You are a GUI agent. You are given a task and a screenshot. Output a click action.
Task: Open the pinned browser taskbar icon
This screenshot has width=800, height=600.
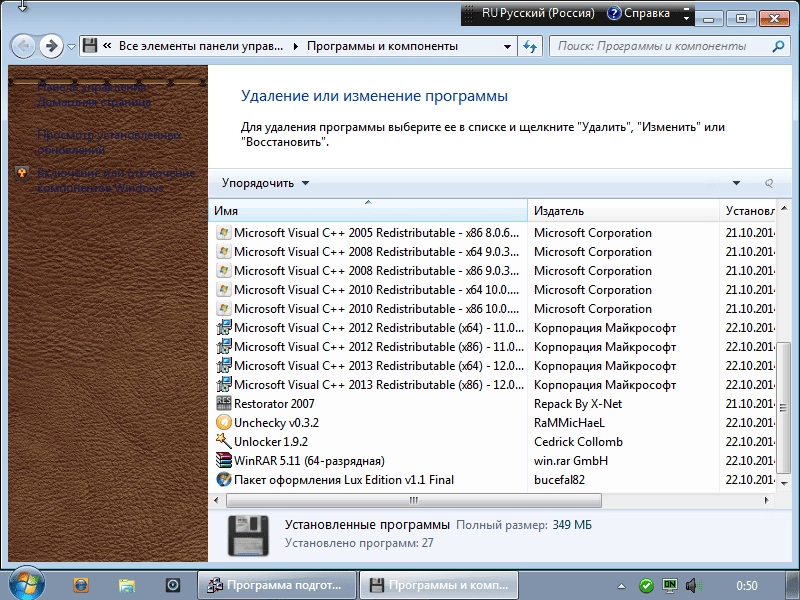click(81, 585)
